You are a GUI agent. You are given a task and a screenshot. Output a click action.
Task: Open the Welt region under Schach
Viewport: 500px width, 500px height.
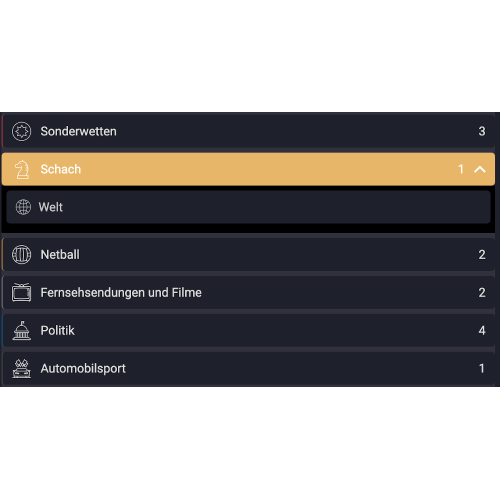pyautogui.click(x=248, y=207)
